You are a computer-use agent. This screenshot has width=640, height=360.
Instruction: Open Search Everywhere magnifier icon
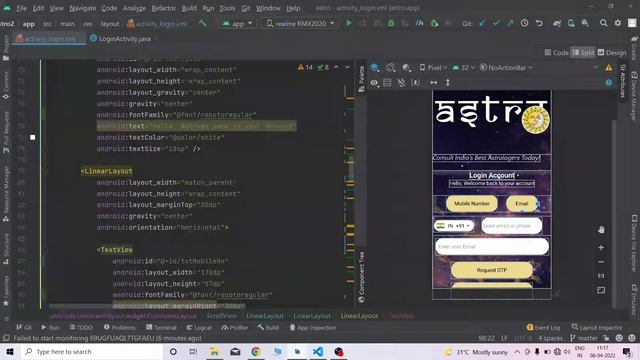pos(603,23)
